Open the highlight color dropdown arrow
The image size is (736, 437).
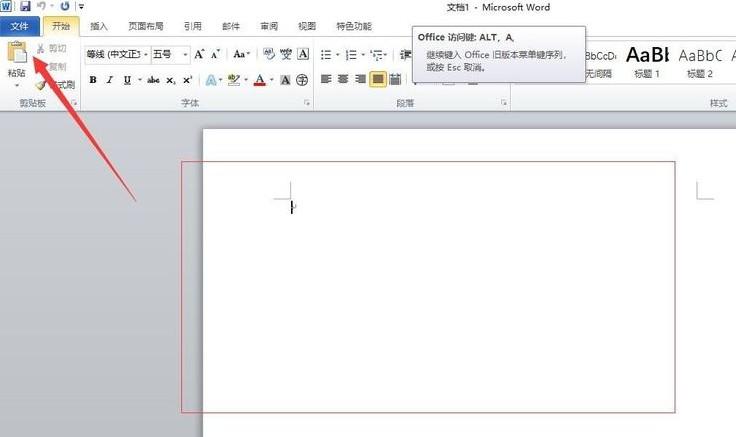click(x=245, y=80)
